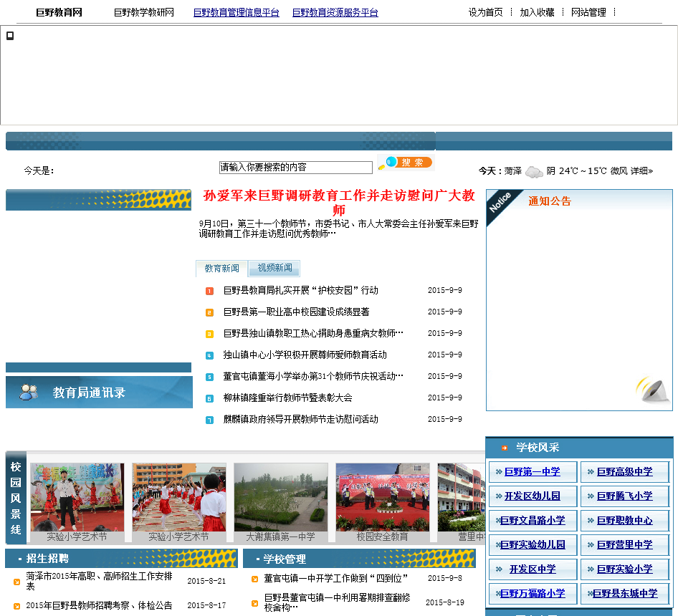Open news 巨野县教育局扎实开展“护校安园”行动
The height and width of the screenshot is (616, 678).
300,291
